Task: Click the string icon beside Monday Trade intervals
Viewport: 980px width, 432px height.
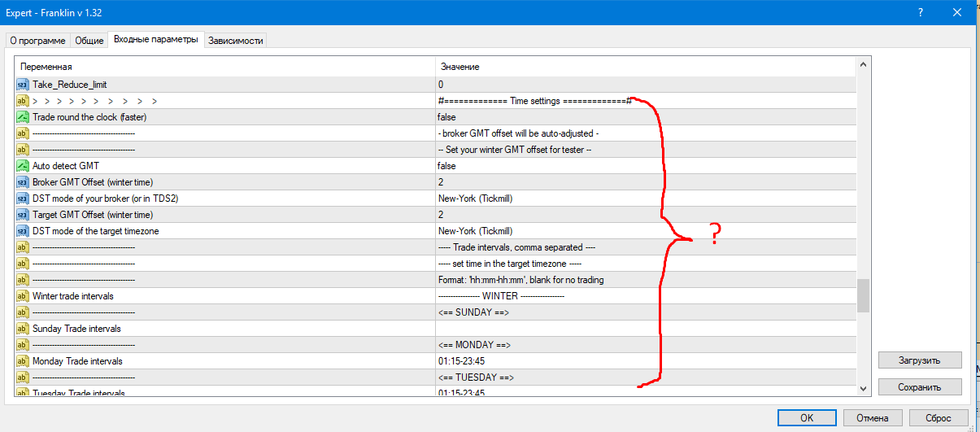Action: (x=23, y=361)
